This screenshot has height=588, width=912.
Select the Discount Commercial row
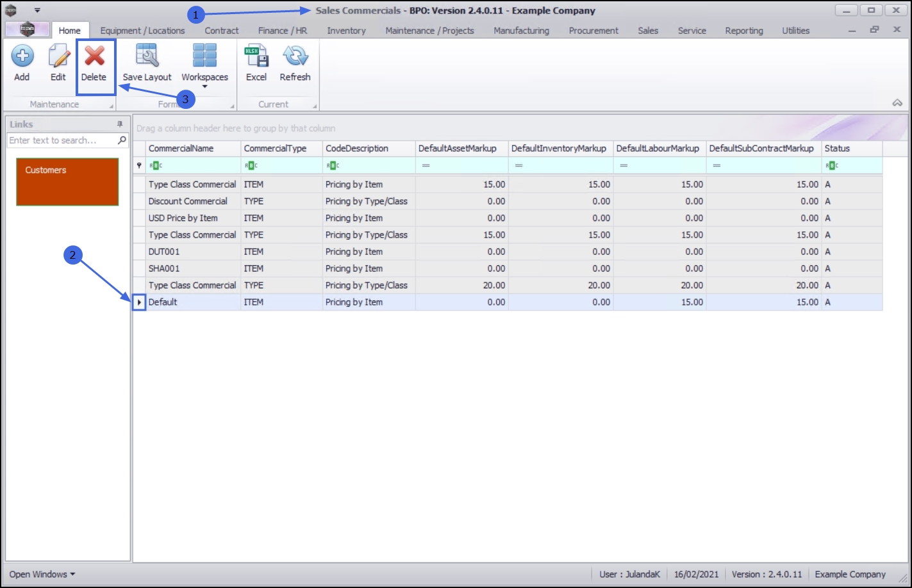point(188,201)
